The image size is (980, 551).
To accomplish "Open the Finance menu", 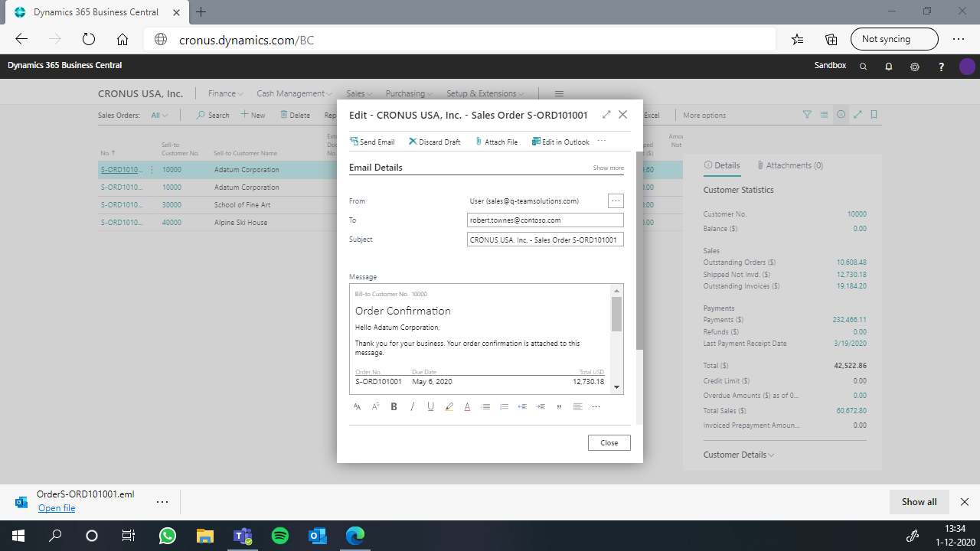I will pyautogui.click(x=225, y=93).
